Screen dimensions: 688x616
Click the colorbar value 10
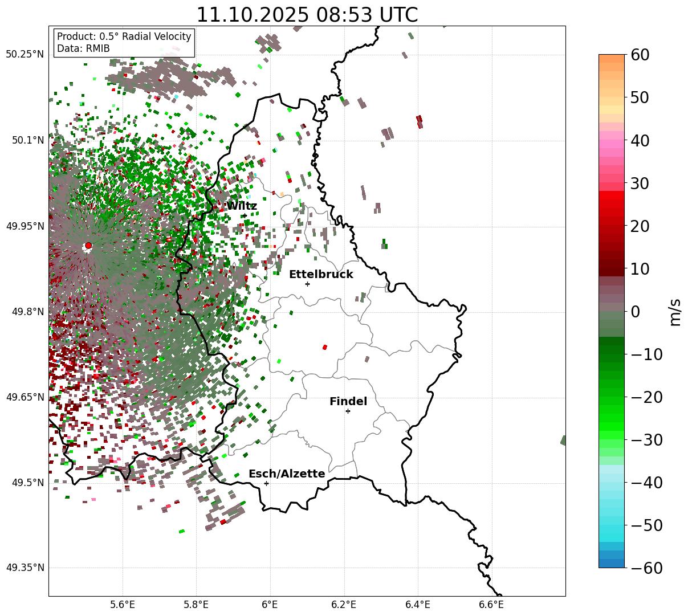tap(639, 269)
